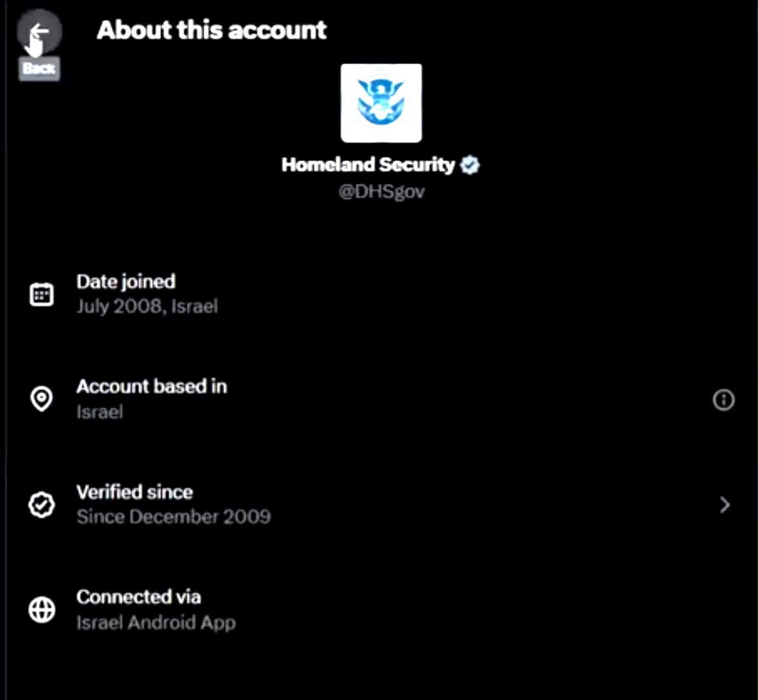758x700 pixels.
Task: Click the globe icon for Connected via
Action: [x=42, y=610]
